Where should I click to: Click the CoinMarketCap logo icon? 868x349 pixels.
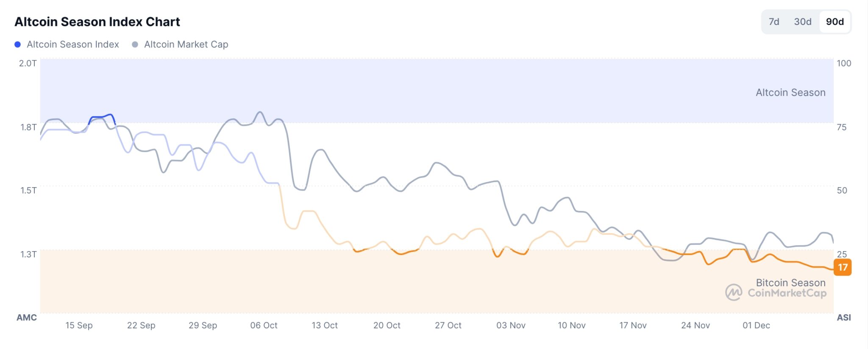click(x=734, y=292)
